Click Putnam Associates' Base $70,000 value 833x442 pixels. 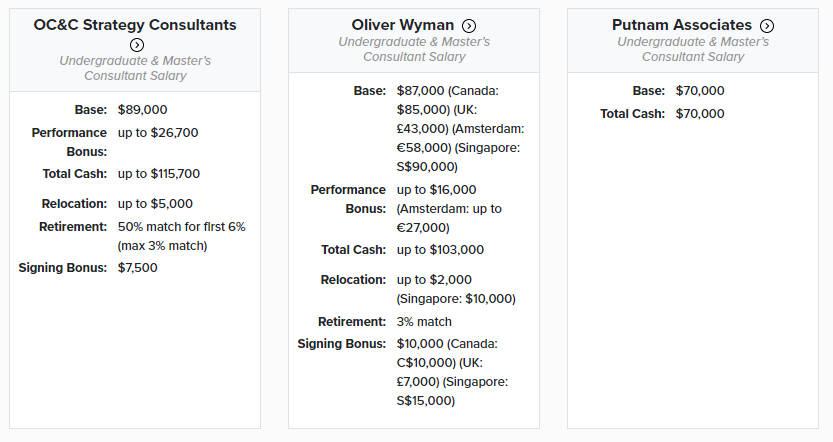coord(700,91)
